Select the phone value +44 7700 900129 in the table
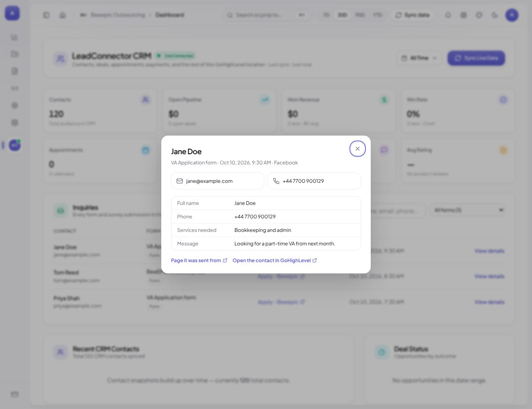This screenshot has width=532, height=409. click(x=255, y=217)
